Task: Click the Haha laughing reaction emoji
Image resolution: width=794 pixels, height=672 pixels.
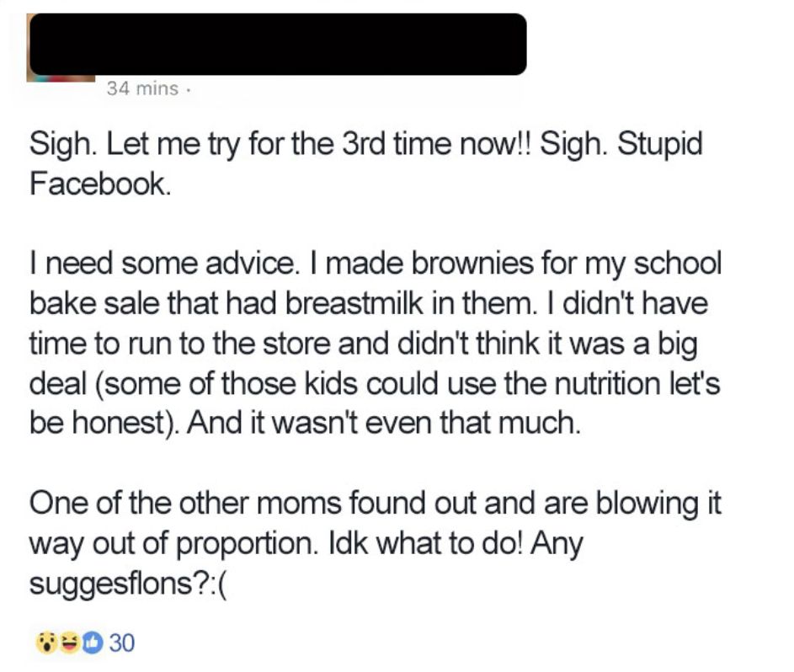Action: point(69,643)
